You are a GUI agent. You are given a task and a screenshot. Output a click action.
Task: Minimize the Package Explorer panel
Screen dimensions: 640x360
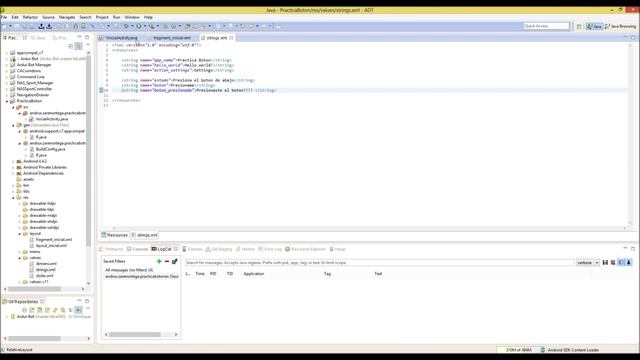pyautogui.click(x=79, y=37)
